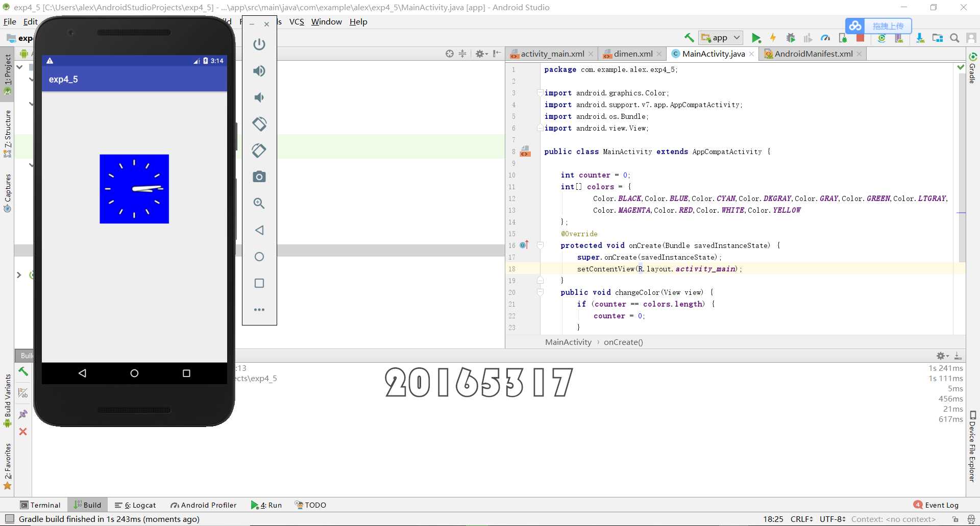Viewport: 980px width, 526px height.
Task: Click Scroll from Source target icon in Project panel
Action: coord(449,54)
